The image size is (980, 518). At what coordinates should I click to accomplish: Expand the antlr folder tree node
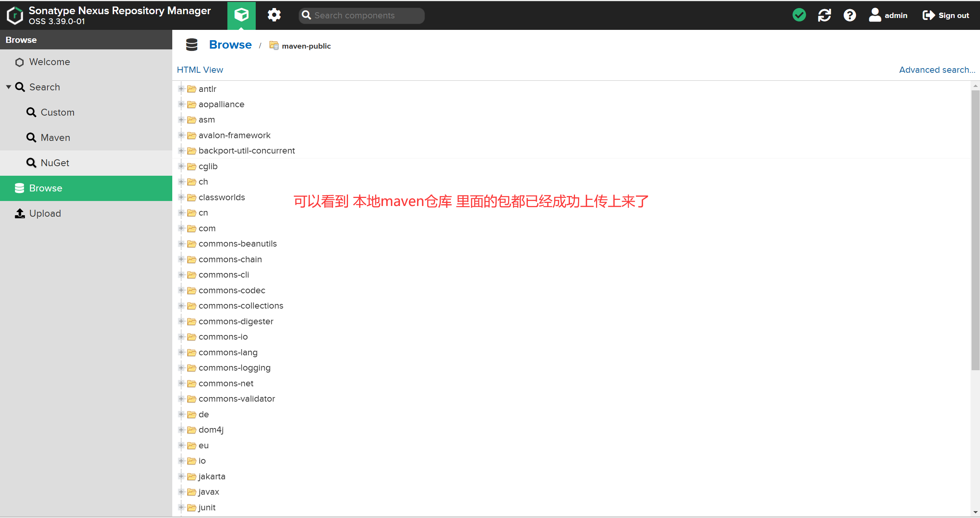(181, 89)
